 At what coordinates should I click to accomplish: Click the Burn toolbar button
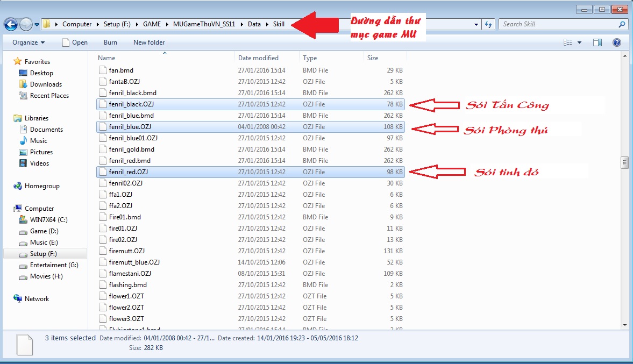[110, 42]
